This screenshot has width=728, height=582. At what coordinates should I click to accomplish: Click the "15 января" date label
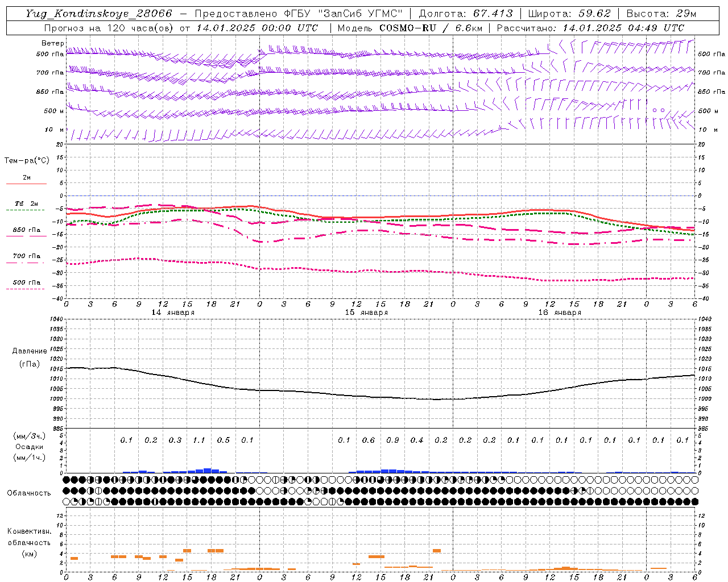point(366,313)
